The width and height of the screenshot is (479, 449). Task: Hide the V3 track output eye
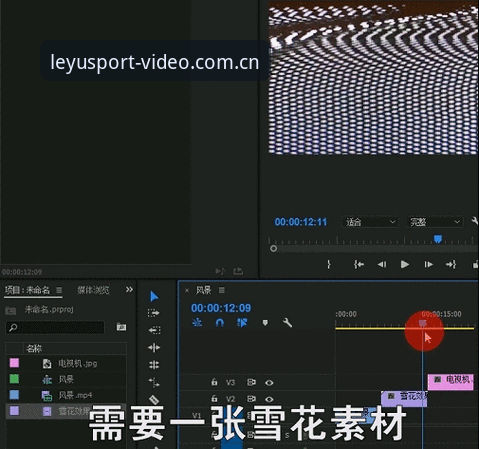(269, 382)
